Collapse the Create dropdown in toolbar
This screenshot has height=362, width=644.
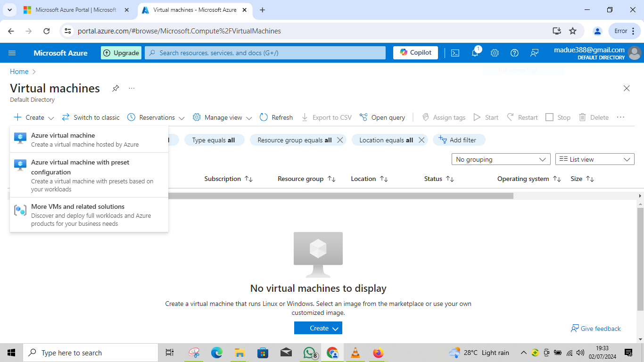(x=34, y=117)
